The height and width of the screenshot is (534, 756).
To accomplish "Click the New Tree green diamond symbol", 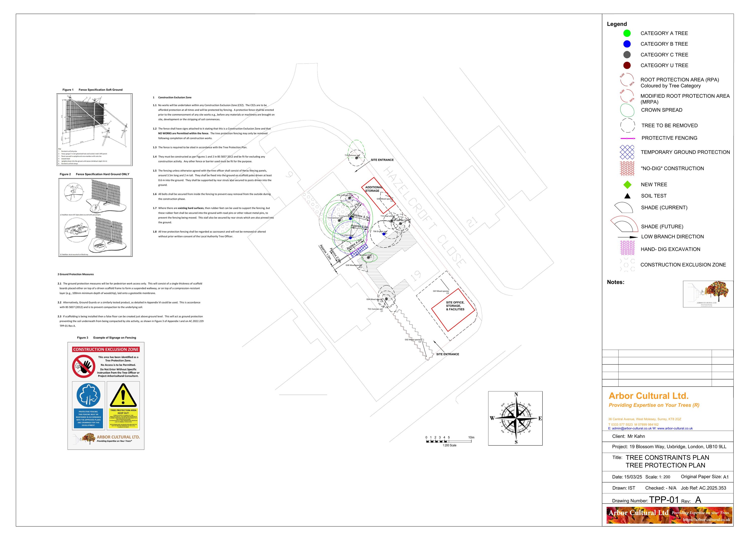I will [x=627, y=185].
